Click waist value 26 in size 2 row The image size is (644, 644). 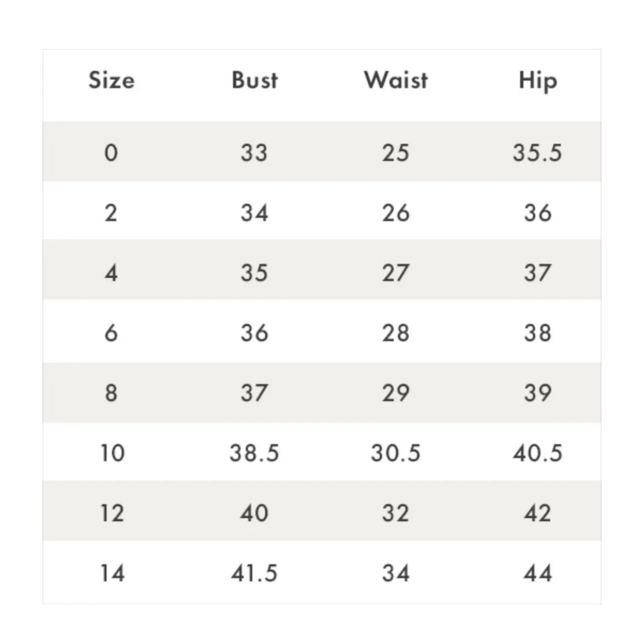click(x=396, y=213)
